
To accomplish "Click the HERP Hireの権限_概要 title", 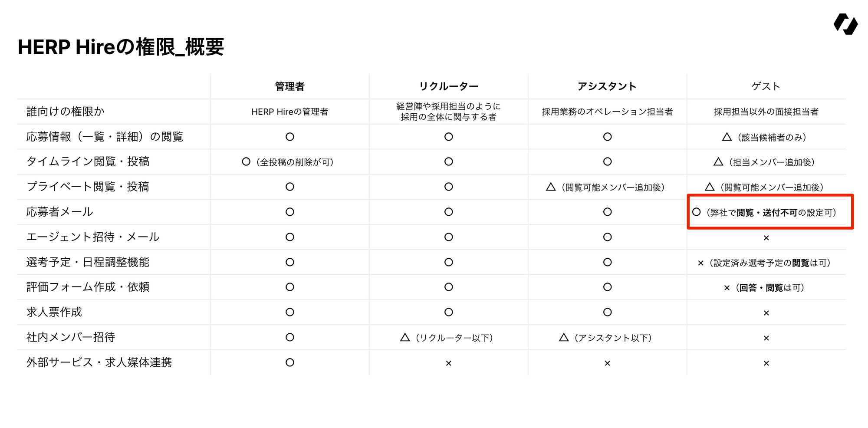I will [x=121, y=47].
